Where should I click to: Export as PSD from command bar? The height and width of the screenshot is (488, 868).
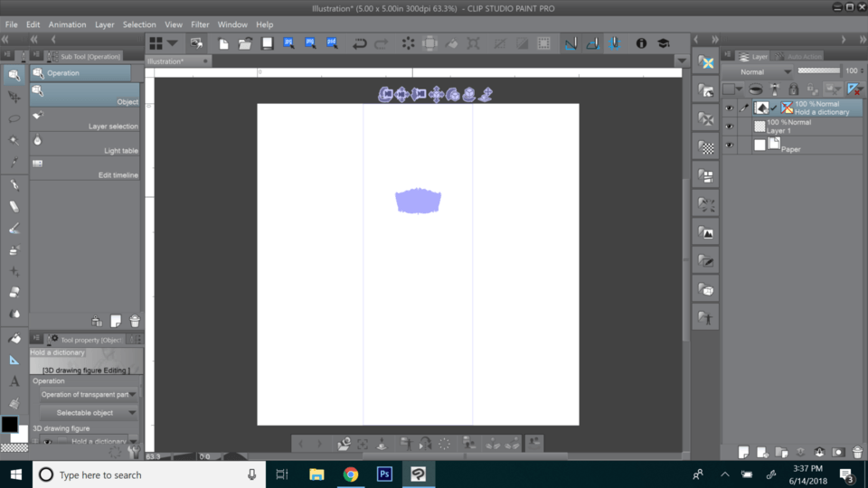[x=332, y=43]
